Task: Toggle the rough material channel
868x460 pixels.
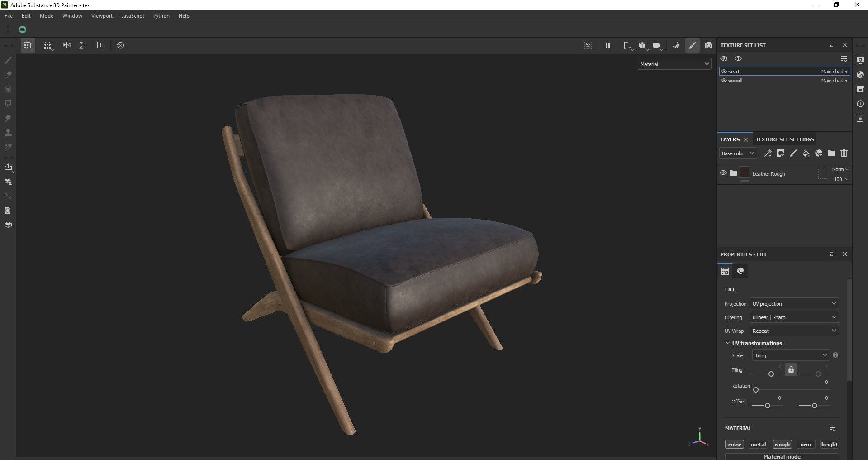Action: (x=782, y=445)
